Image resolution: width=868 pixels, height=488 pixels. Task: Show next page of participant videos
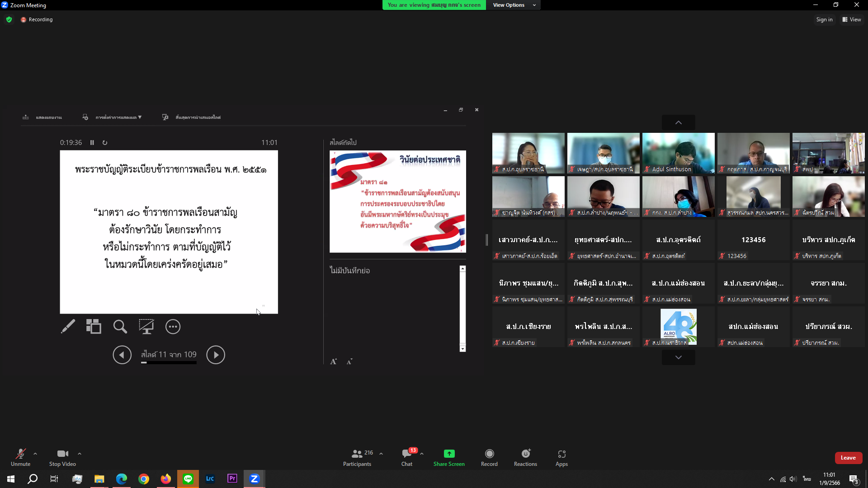[678, 357]
